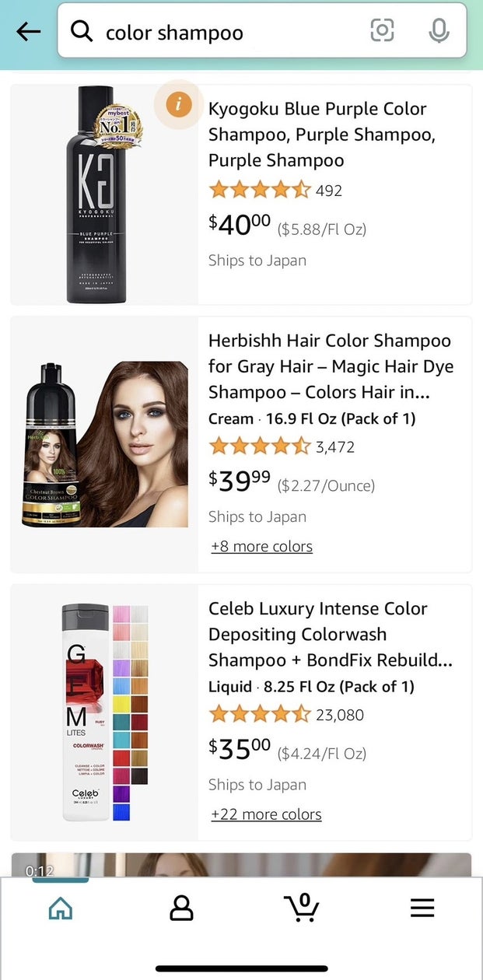Tap Herbishh product image with model
Viewport: 483px width, 980px height.
[x=104, y=444]
